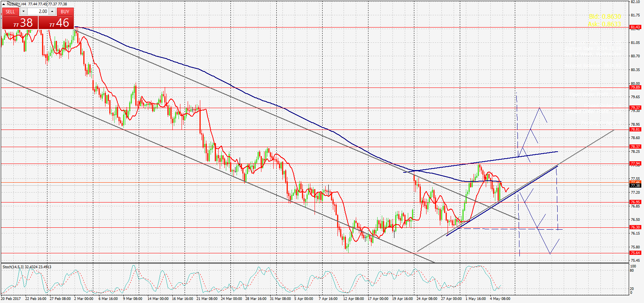This screenshot has width=644, height=303.
Task: Collapse the one-click trading panel triangle
Action: (x=3, y=4)
